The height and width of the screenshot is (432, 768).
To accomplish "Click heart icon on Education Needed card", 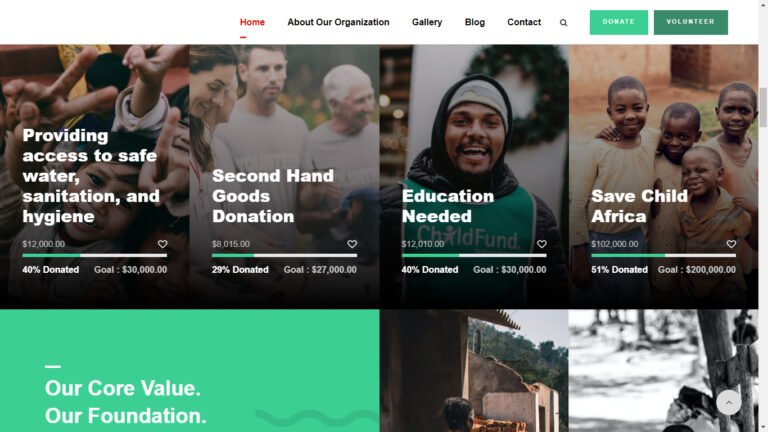I will point(542,244).
